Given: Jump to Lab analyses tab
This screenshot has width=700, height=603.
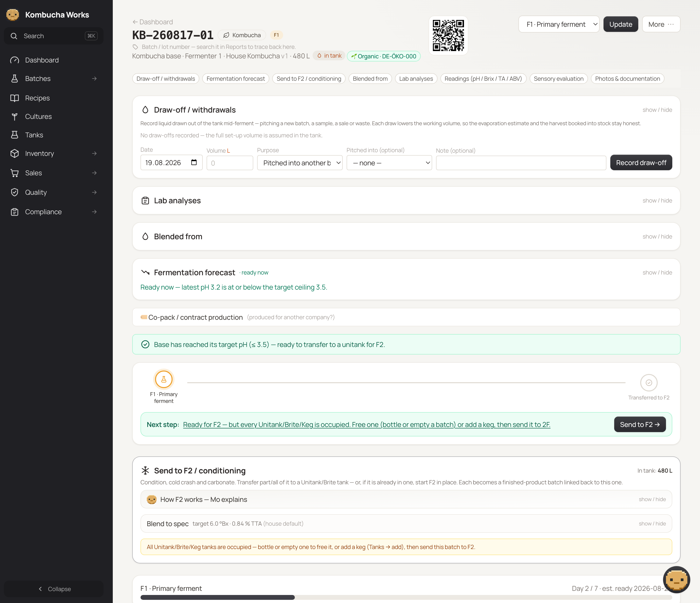Looking at the screenshot, I should point(416,79).
